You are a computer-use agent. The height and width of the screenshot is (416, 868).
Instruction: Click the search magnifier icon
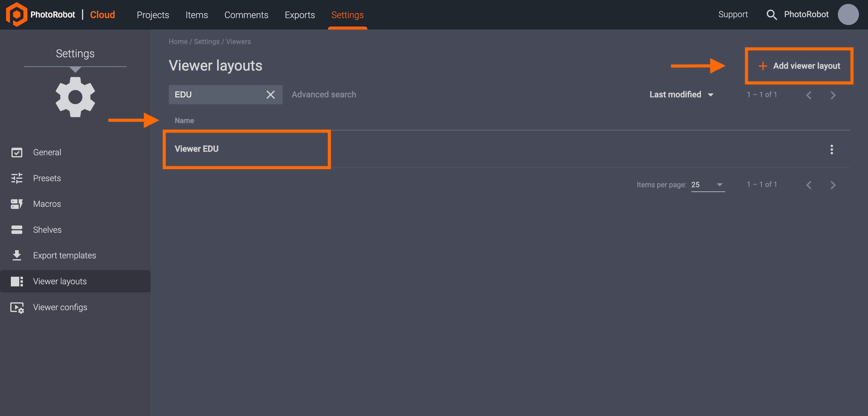(x=772, y=14)
